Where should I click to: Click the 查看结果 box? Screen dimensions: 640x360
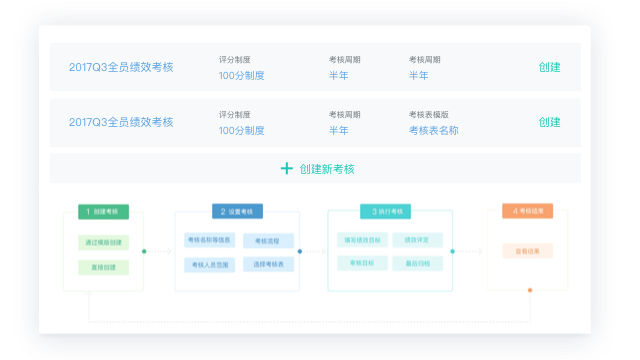point(527,251)
